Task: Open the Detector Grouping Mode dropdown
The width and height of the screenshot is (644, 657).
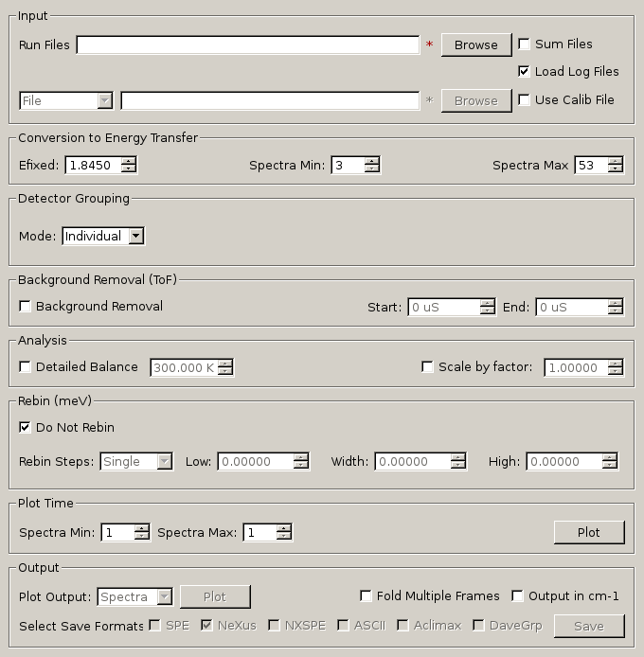Action: coord(103,236)
